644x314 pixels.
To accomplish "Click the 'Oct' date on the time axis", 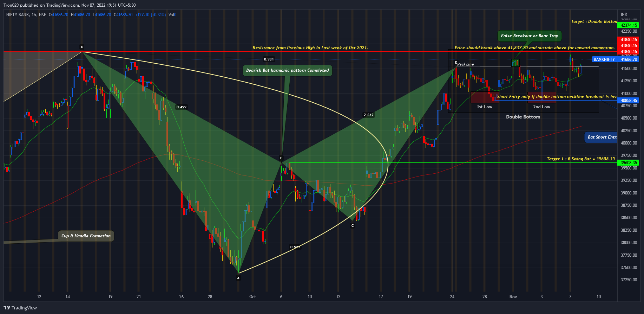I will 252,297.
